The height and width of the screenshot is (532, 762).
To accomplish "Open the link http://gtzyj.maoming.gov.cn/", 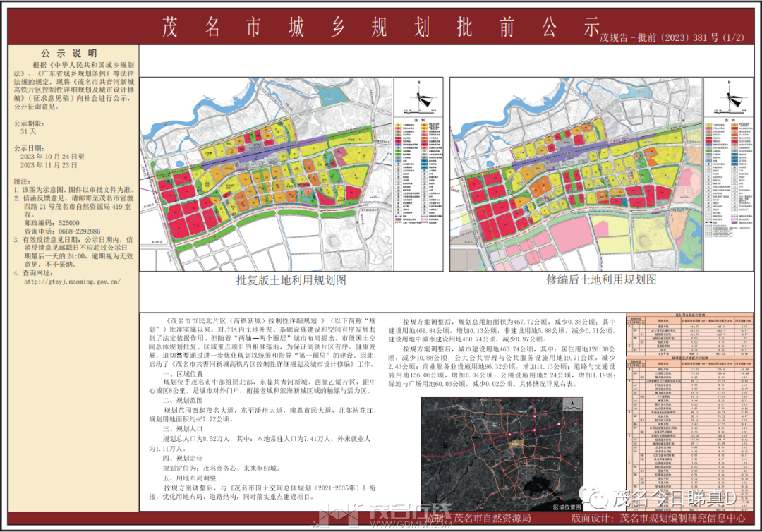I will tap(72, 282).
